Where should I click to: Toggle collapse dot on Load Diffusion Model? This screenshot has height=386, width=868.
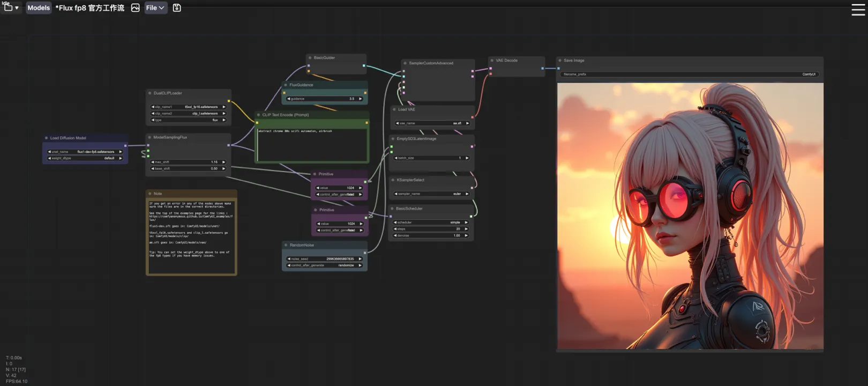tap(47, 138)
